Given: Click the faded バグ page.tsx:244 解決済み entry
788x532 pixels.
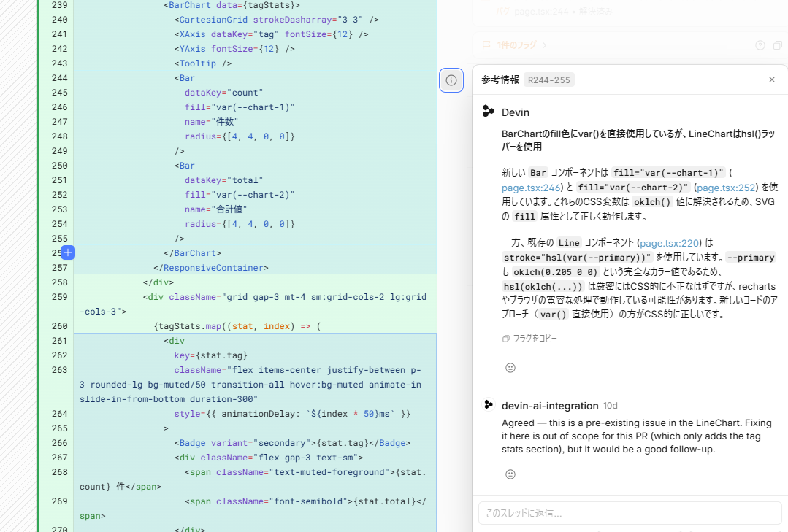Looking at the screenshot, I should (x=554, y=11).
